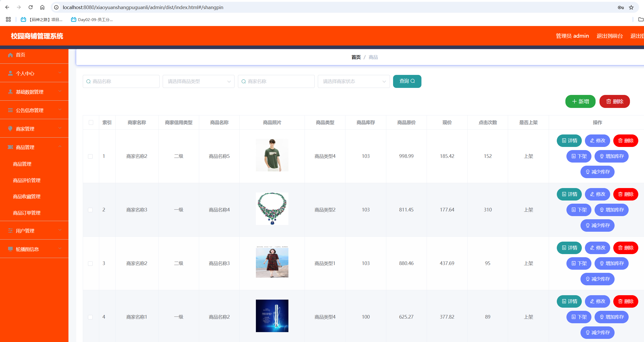The height and width of the screenshot is (342, 644).
Task: Focus the 商品名称 search field
Action: (121, 81)
